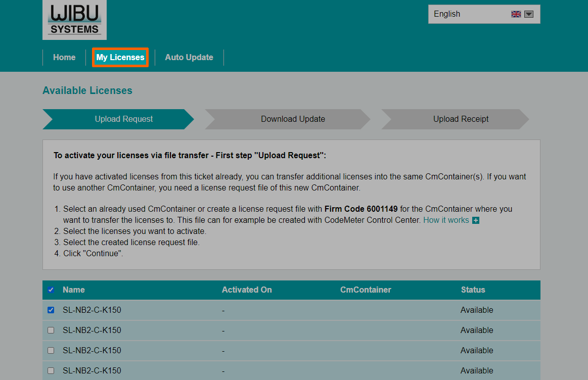Click the Name column header

[x=74, y=290]
